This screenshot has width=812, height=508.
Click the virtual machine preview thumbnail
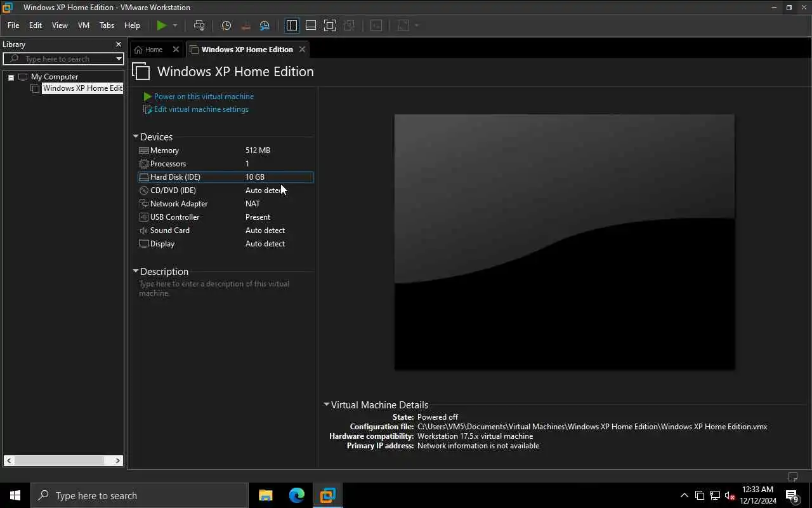(x=565, y=242)
